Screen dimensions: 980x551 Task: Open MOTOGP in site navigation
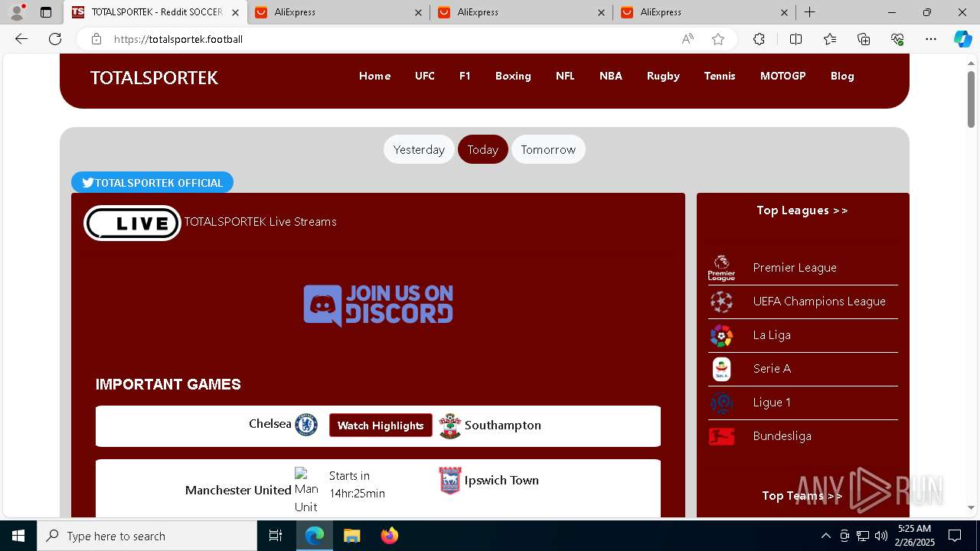click(782, 76)
